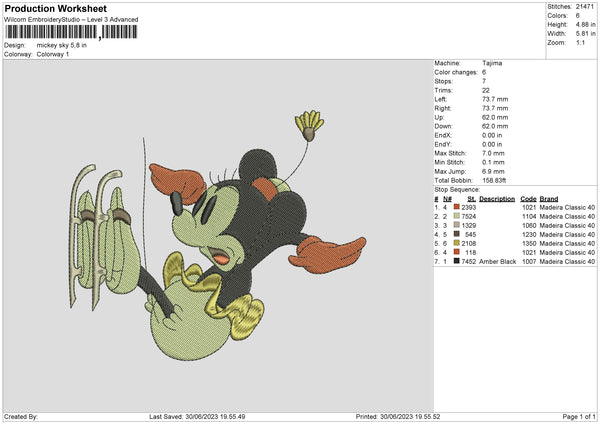Click the Max Jump value 6.9 mm
Image resolution: width=600 pixels, height=424 pixels.
[493, 171]
